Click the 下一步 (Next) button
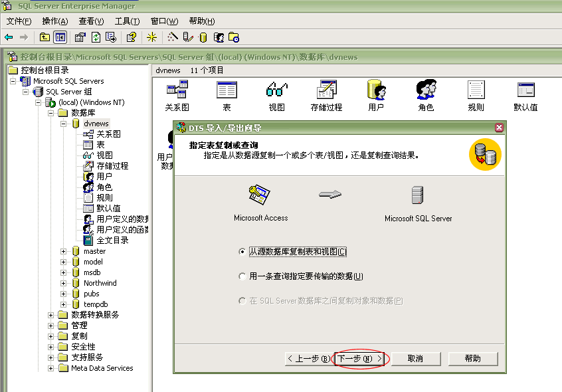The width and height of the screenshot is (562, 392). 359,357
